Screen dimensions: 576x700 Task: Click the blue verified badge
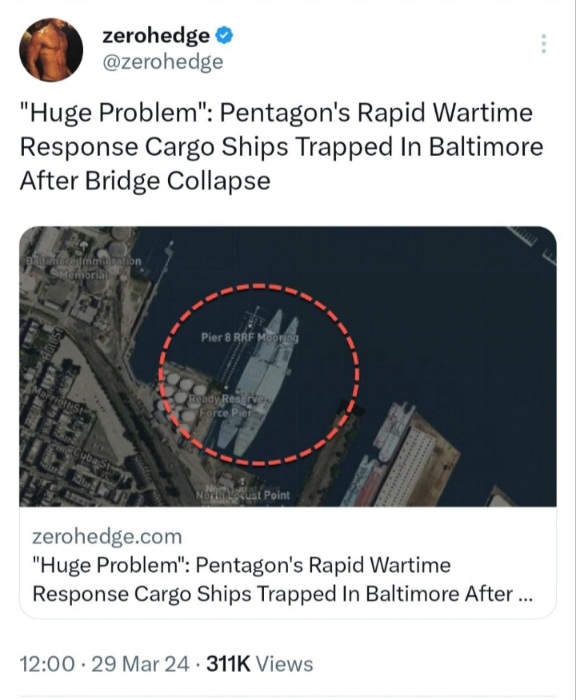click(x=224, y=35)
